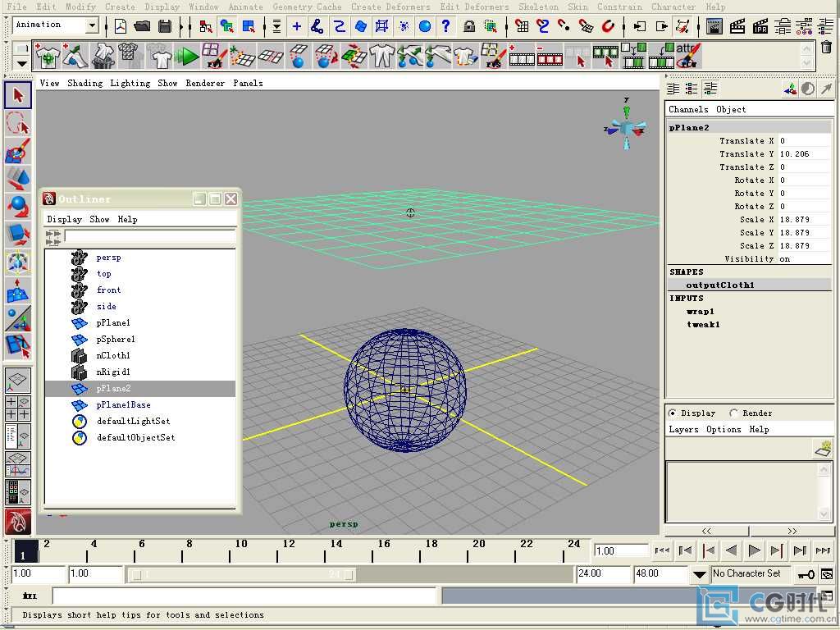Select the Display radio button
840x630 pixels.
[x=672, y=413]
